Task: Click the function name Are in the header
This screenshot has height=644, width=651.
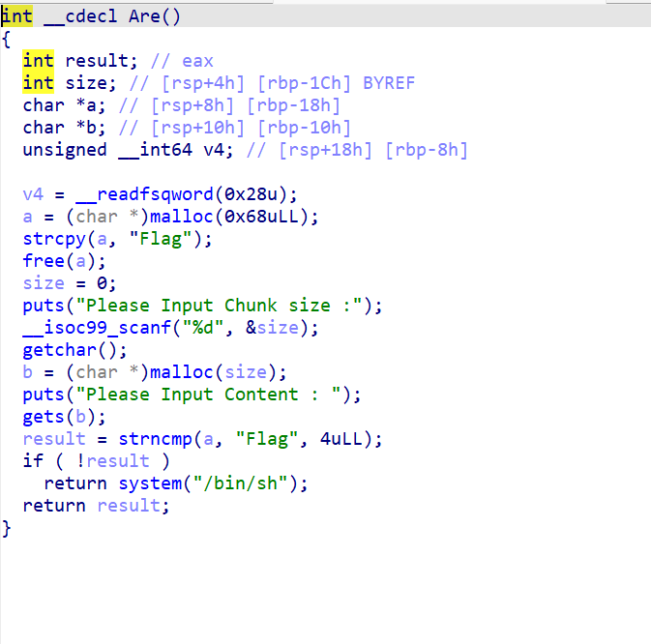Action: pyautogui.click(x=144, y=16)
